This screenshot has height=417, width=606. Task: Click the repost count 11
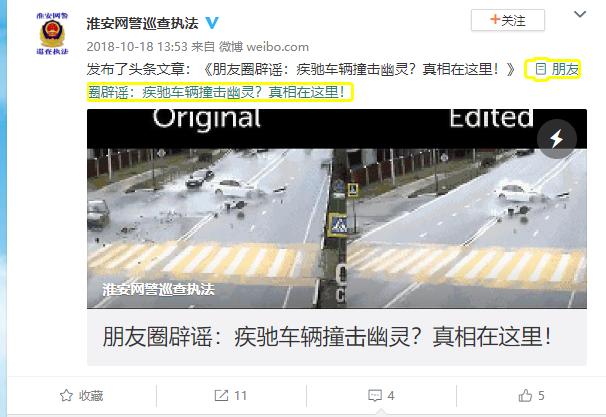[x=240, y=396]
